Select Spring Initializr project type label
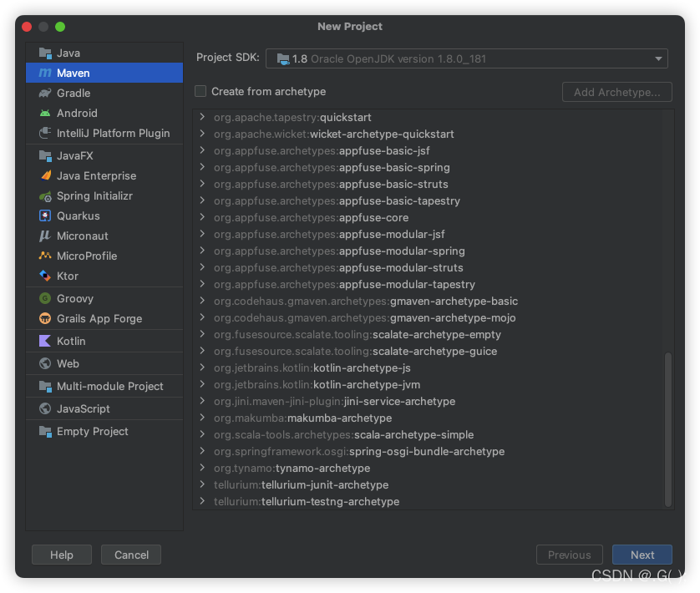 [x=94, y=196]
